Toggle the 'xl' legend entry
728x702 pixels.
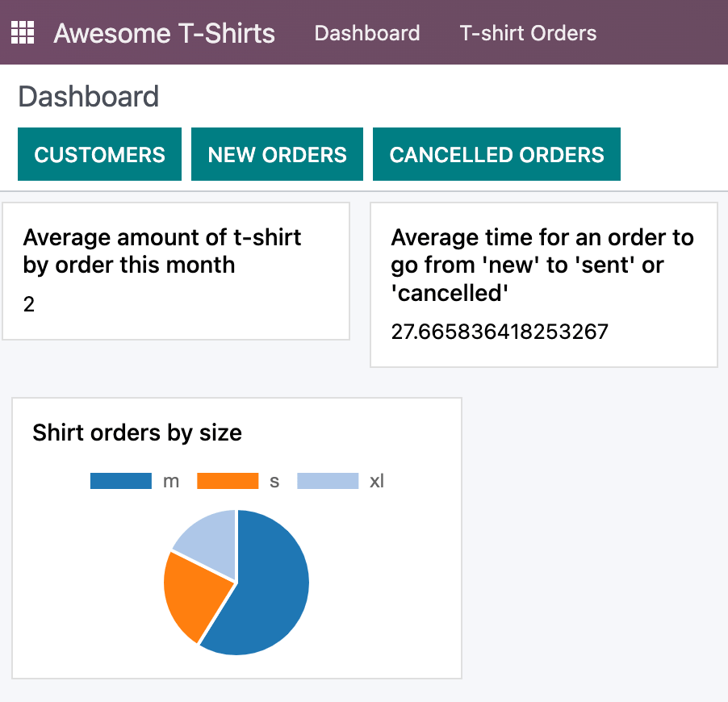pos(376,480)
